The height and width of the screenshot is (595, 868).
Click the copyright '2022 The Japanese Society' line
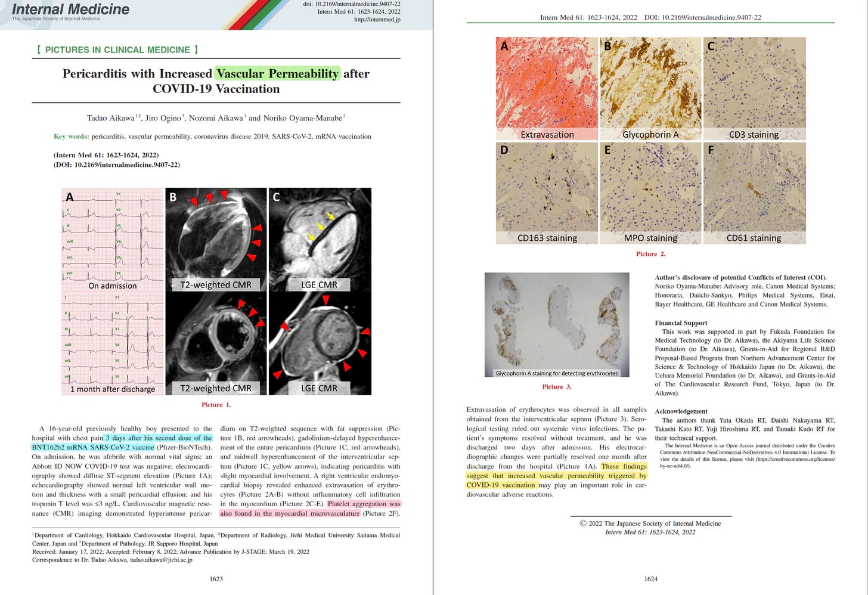(x=650, y=523)
